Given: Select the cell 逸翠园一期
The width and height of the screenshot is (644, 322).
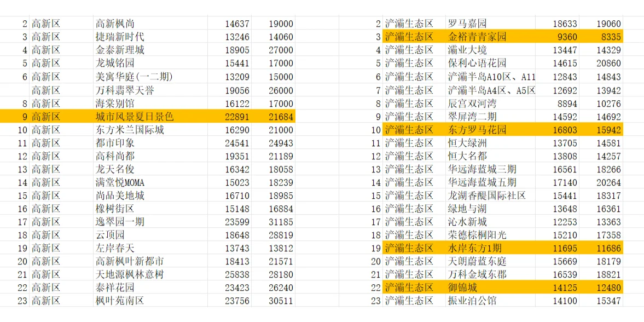Looking at the screenshot, I should click(150, 222).
